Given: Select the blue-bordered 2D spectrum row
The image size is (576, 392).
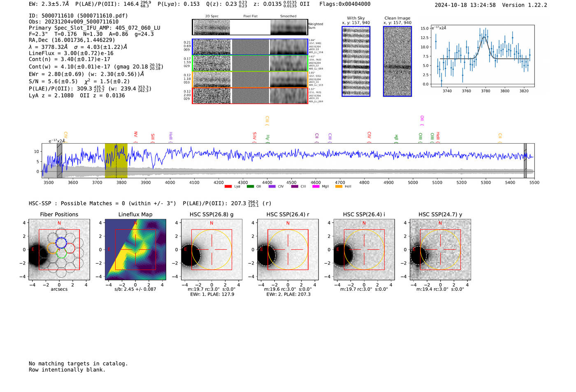Looking at the screenshot, I should coord(250,47).
